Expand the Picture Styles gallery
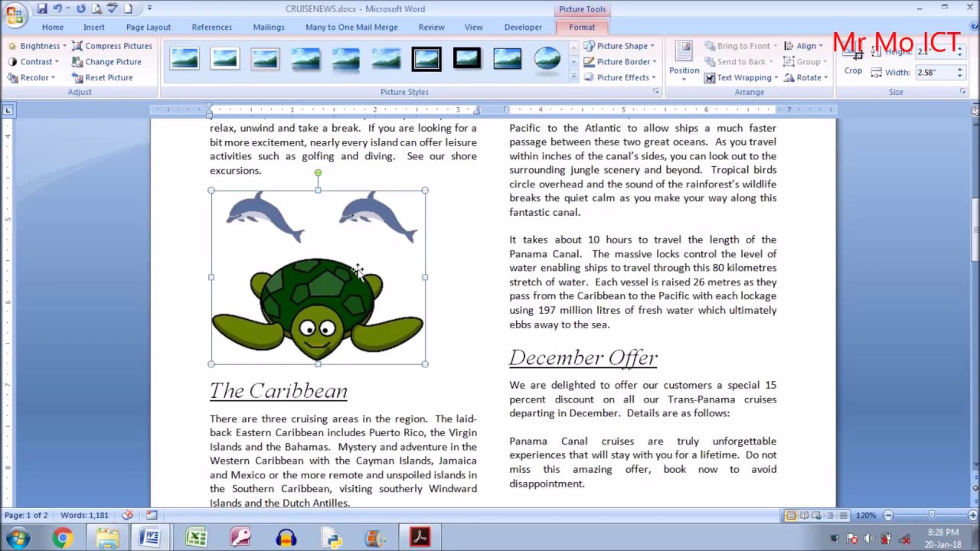The height and width of the screenshot is (551, 980). [573, 77]
